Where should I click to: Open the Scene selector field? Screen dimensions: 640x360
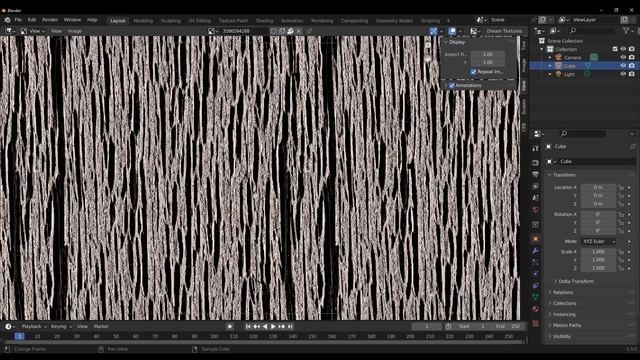tap(505, 20)
